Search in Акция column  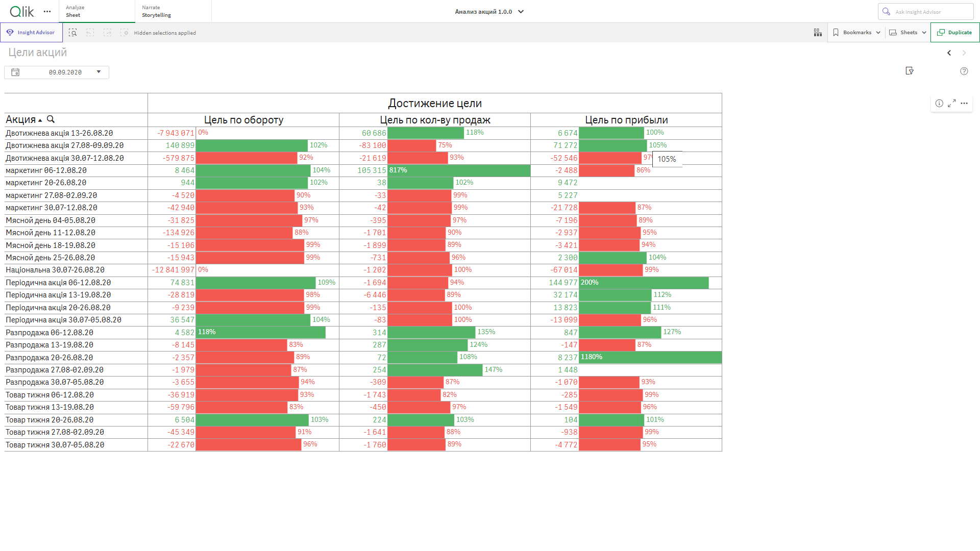51,119
